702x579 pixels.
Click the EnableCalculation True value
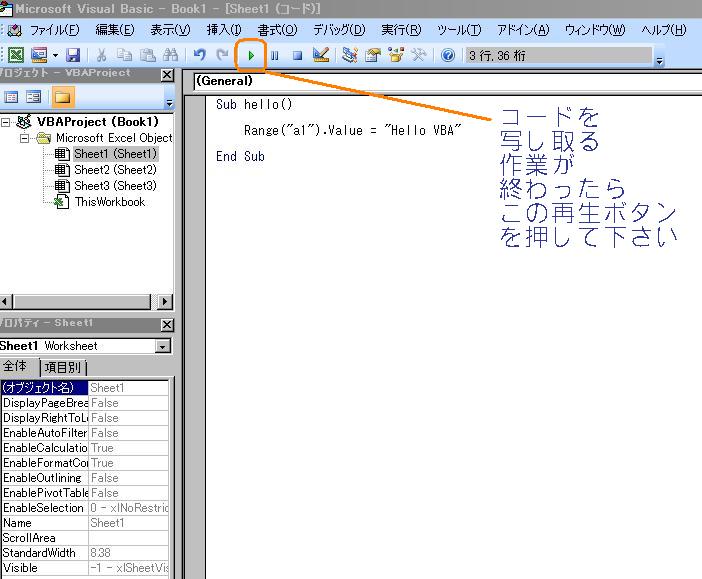tap(128, 448)
